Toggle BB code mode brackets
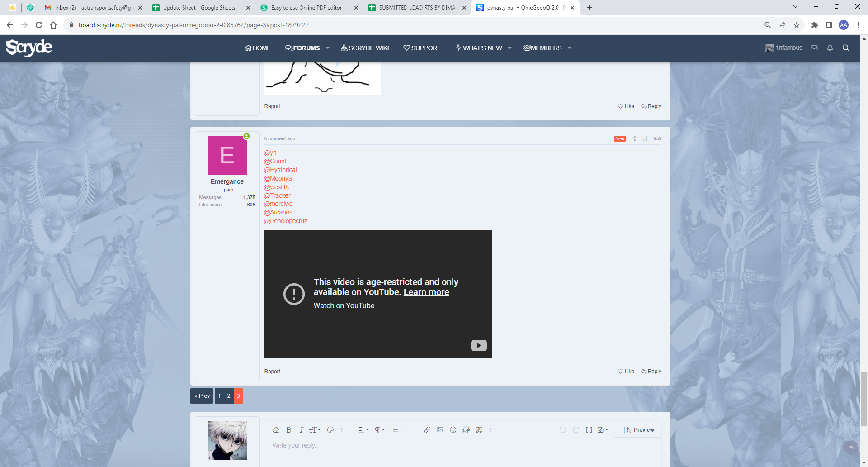868x467 pixels. point(589,430)
